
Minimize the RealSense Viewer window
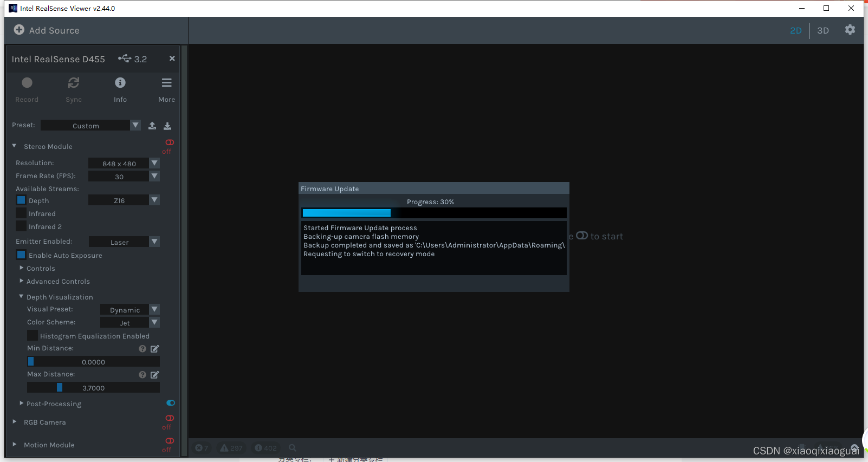[x=802, y=8]
